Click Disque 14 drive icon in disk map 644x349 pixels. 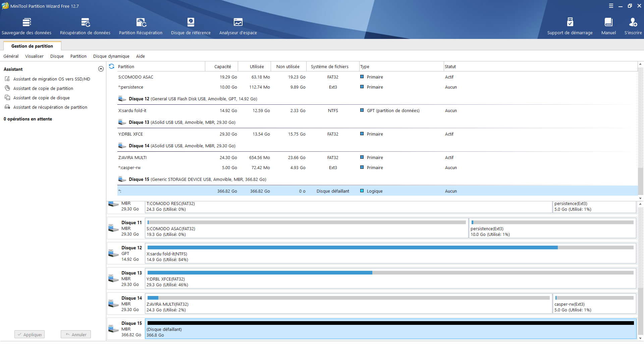pos(113,304)
